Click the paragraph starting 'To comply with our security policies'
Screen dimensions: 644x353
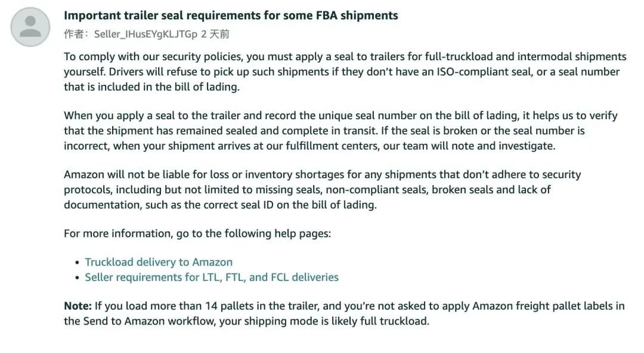[x=345, y=72]
